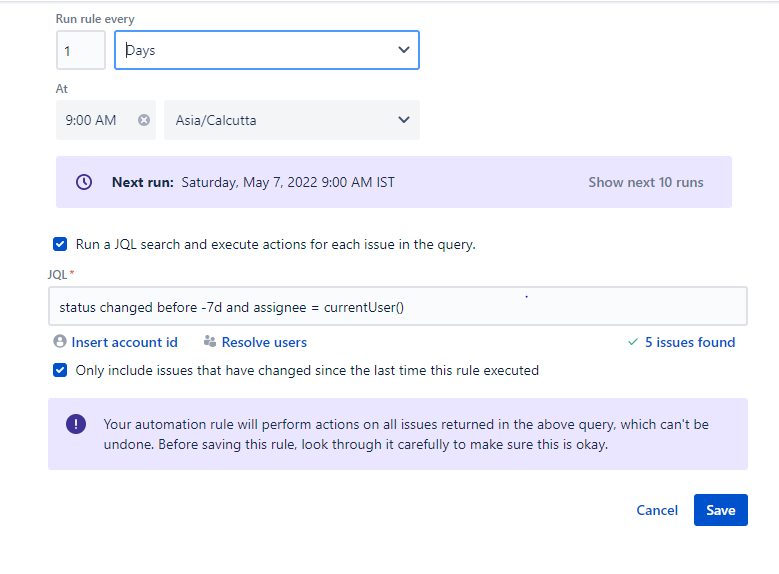Clear the 9:00 AM time value
This screenshot has height=574, width=779.
[x=144, y=120]
